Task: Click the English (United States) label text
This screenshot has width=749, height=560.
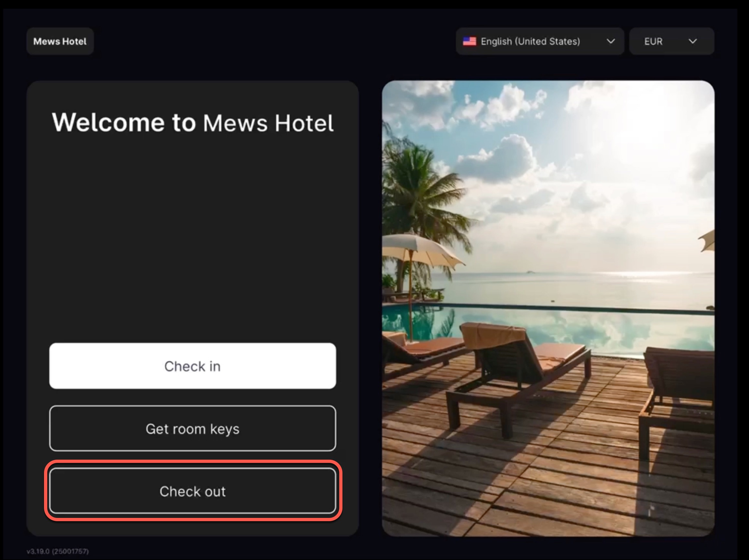Action: coord(530,41)
